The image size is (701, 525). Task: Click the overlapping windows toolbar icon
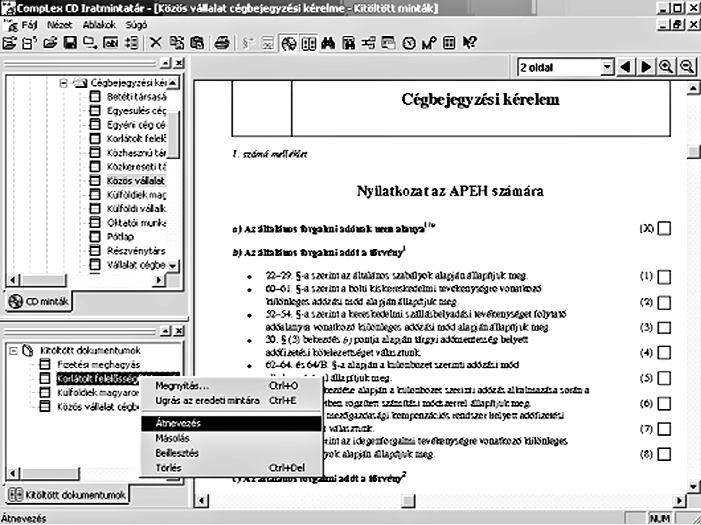389,43
